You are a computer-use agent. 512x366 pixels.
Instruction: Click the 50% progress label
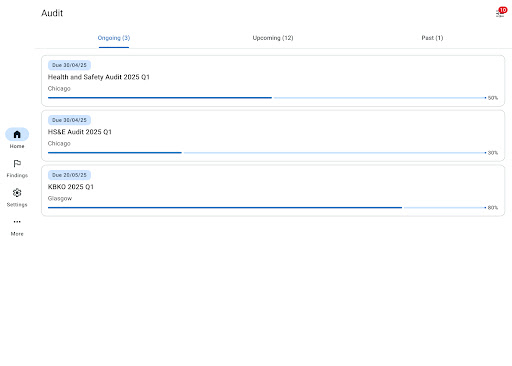click(x=493, y=98)
